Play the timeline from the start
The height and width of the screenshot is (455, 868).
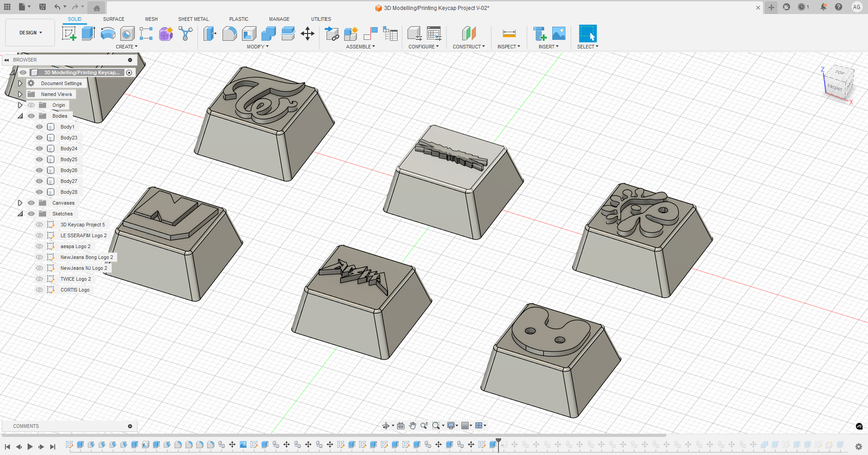(x=30, y=446)
